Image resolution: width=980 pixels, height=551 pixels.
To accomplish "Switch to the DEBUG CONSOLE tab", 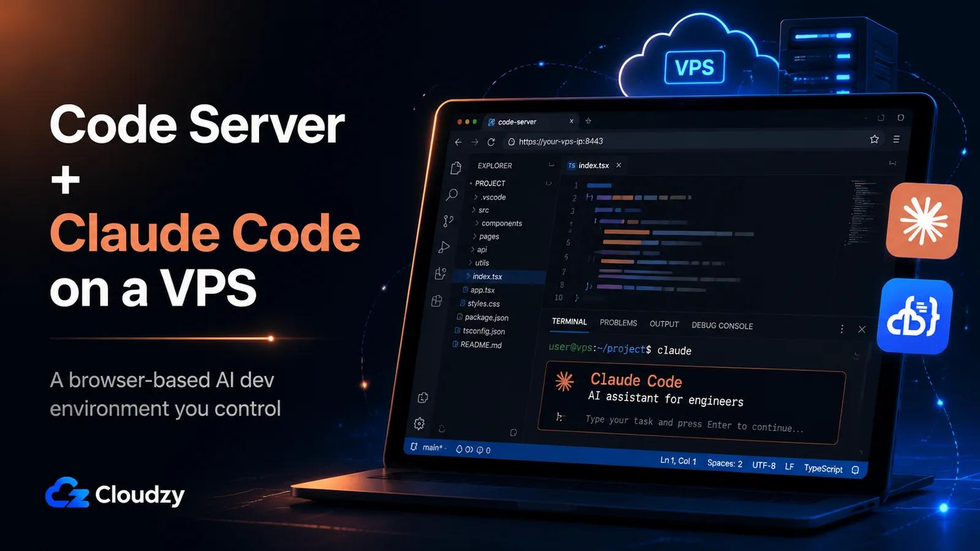I will coord(722,326).
